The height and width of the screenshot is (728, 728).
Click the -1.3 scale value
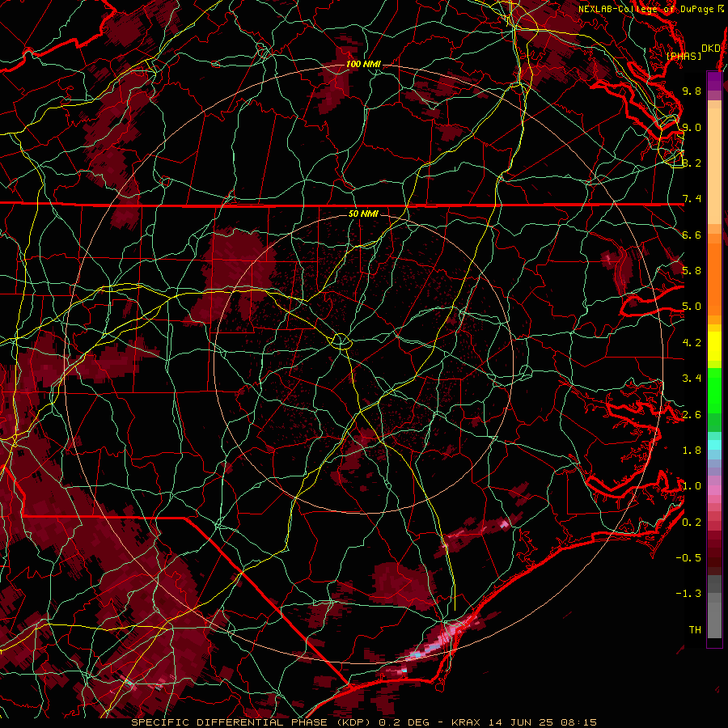click(688, 594)
